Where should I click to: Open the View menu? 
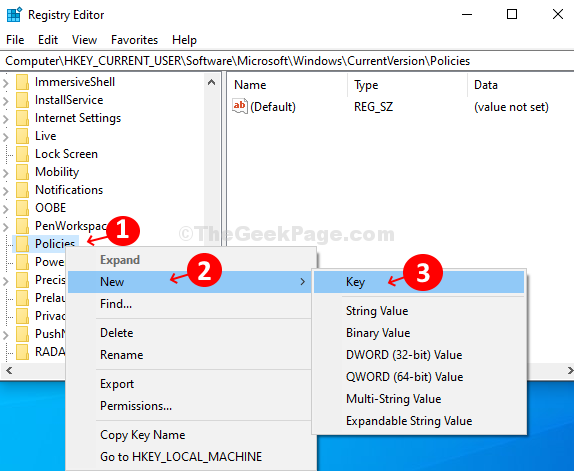[84, 40]
